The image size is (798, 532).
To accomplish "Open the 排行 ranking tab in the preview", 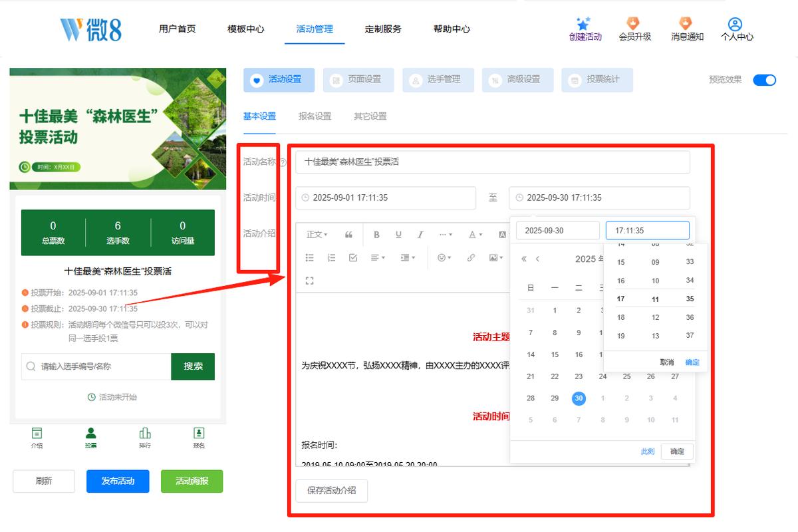I will tap(145, 438).
